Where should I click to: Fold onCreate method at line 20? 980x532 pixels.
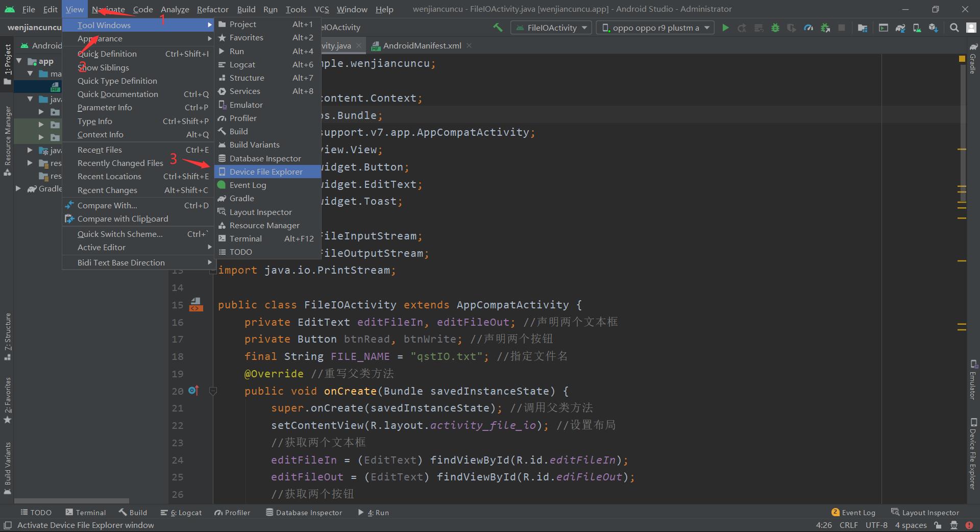point(213,391)
